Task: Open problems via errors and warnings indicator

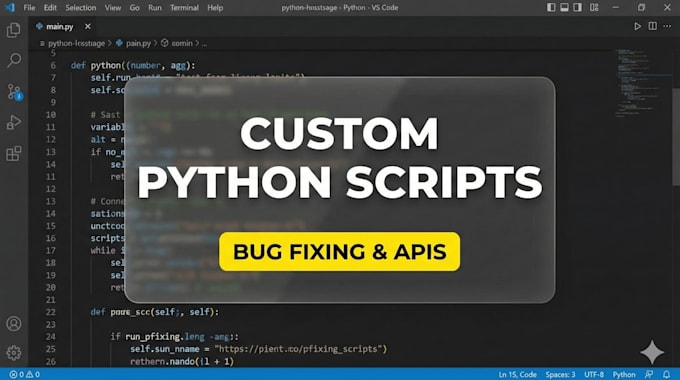Action: coord(24,374)
